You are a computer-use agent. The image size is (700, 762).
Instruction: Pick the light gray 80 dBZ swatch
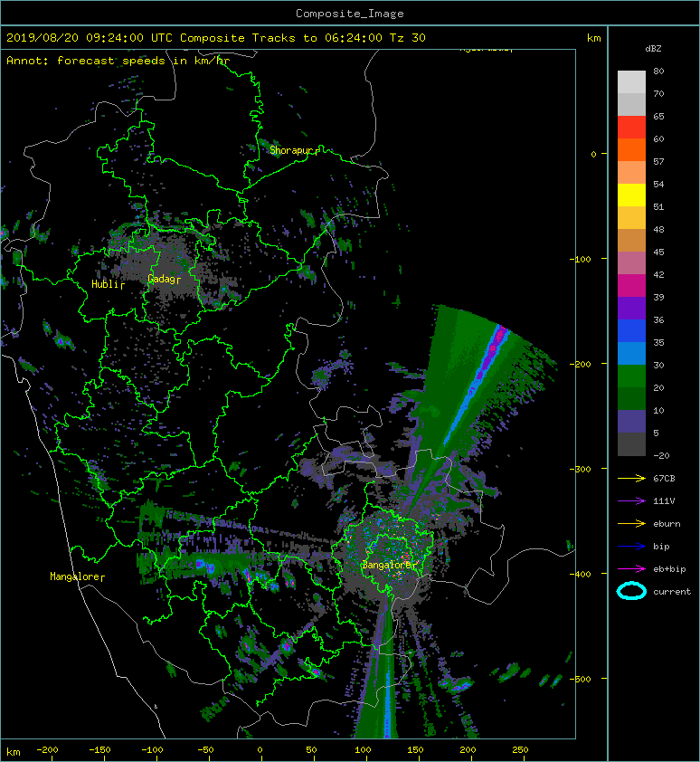point(631,81)
